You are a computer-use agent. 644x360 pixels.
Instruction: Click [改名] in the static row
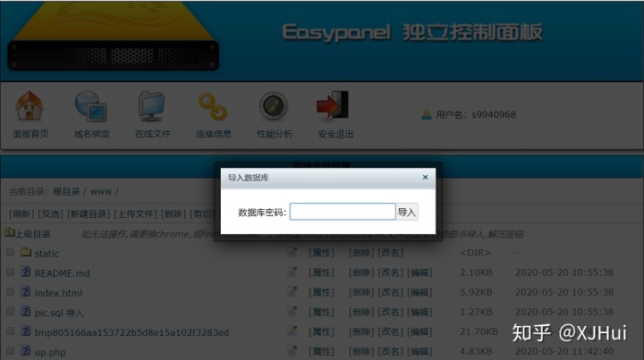390,253
